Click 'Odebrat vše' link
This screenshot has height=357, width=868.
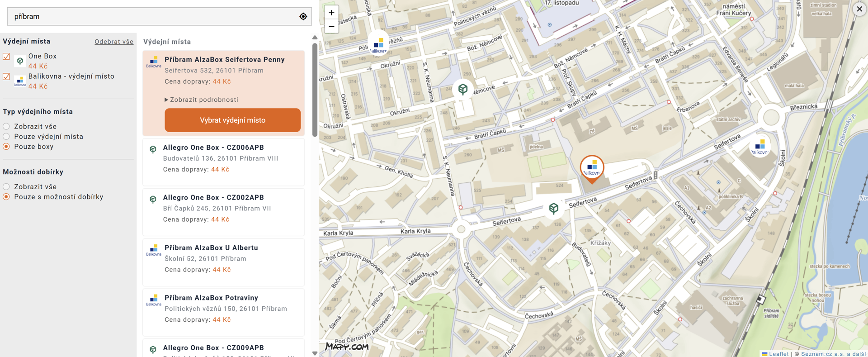pos(113,42)
